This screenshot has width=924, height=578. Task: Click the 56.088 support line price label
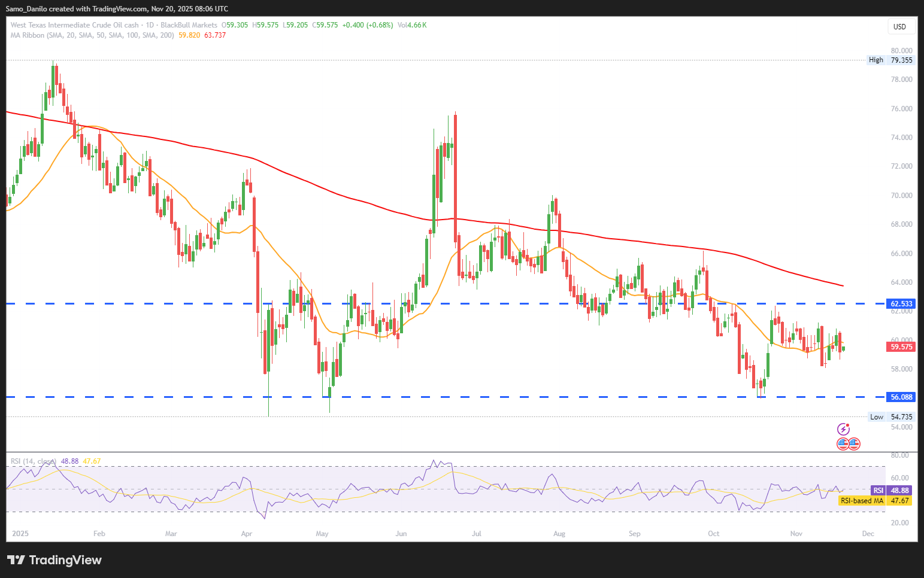click(x=901, y=397)
